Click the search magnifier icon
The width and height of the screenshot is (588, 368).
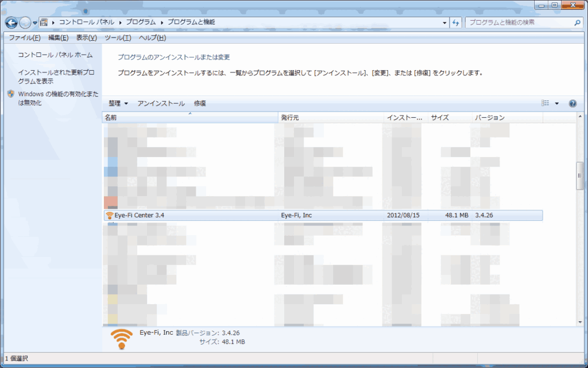tap(578, 22)
